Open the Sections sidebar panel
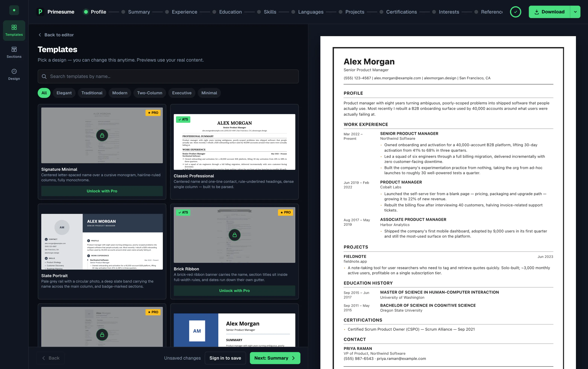Image resolution: width=588 pixels, height=369 pixels. pyautogui.click(x=14, y=53)
